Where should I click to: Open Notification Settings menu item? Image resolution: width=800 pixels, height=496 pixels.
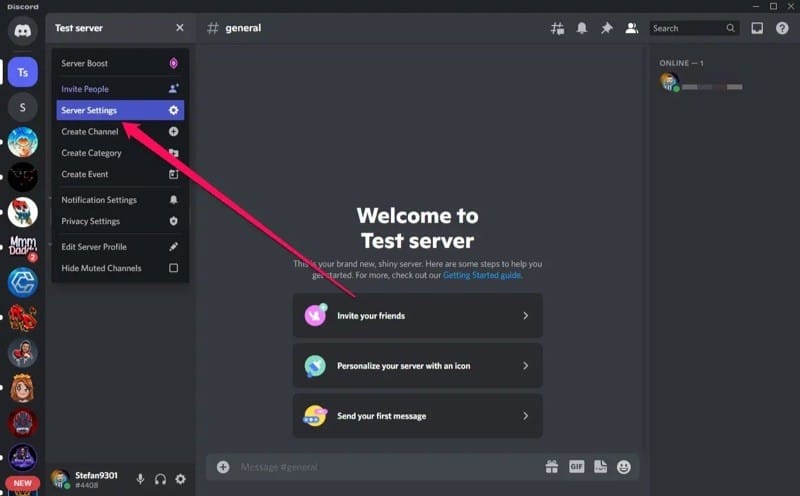pyautogui.click(x=120, y=200)
